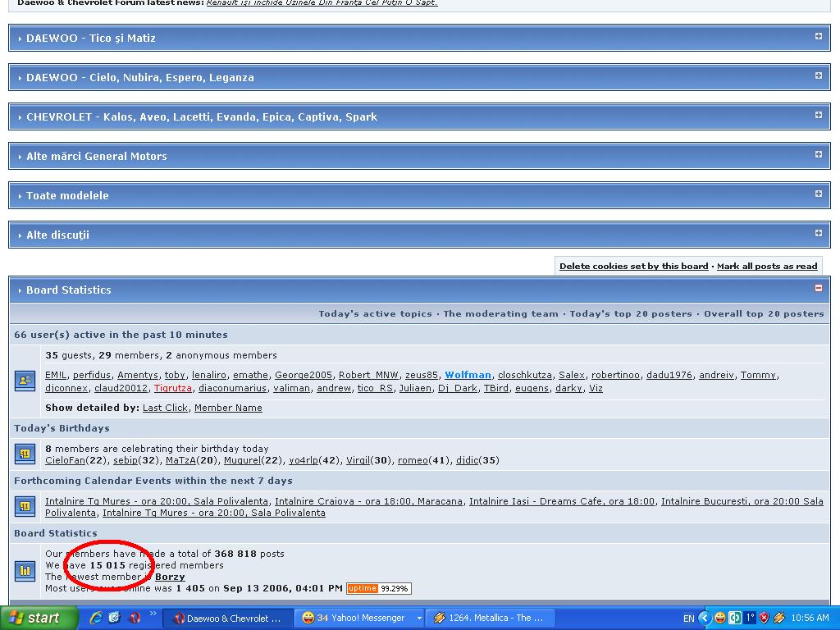Image resolution: width=840 pixels, height=630 pixels.
Task: Click the calendar icon beside Today's Birthdays list
Action: (25, 454)
